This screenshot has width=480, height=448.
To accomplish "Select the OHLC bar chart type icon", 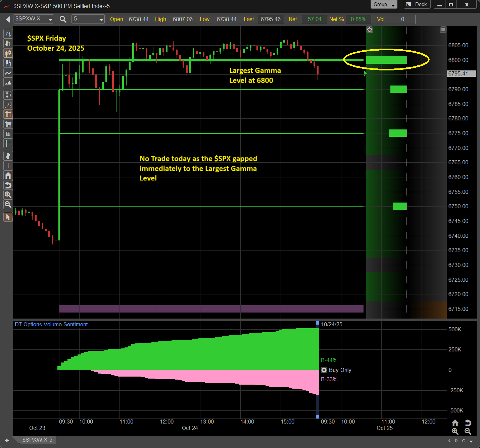I will 8,34.
